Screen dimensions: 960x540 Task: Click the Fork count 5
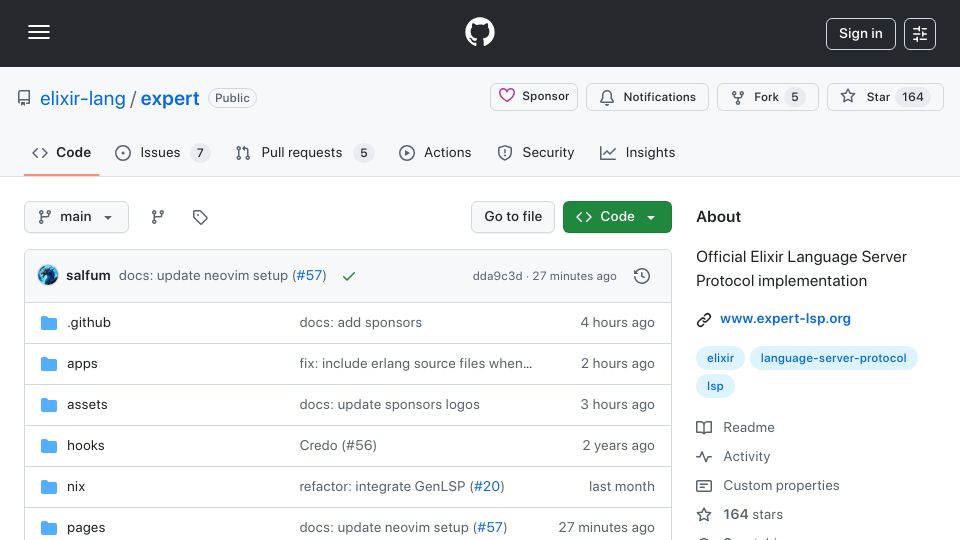(x=795, y=97)
